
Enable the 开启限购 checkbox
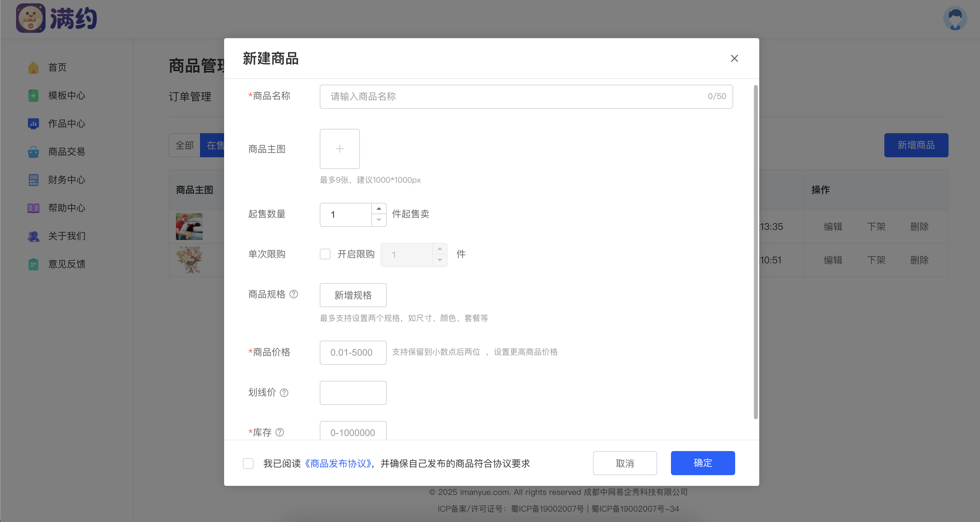pyautogui.click(x=325, y=254)
